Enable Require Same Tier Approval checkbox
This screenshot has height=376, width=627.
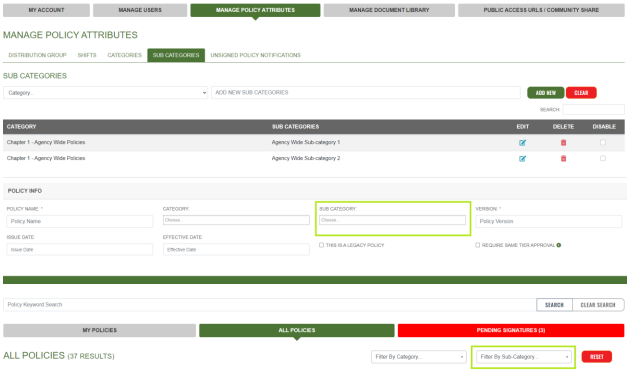tap(477, 245)
